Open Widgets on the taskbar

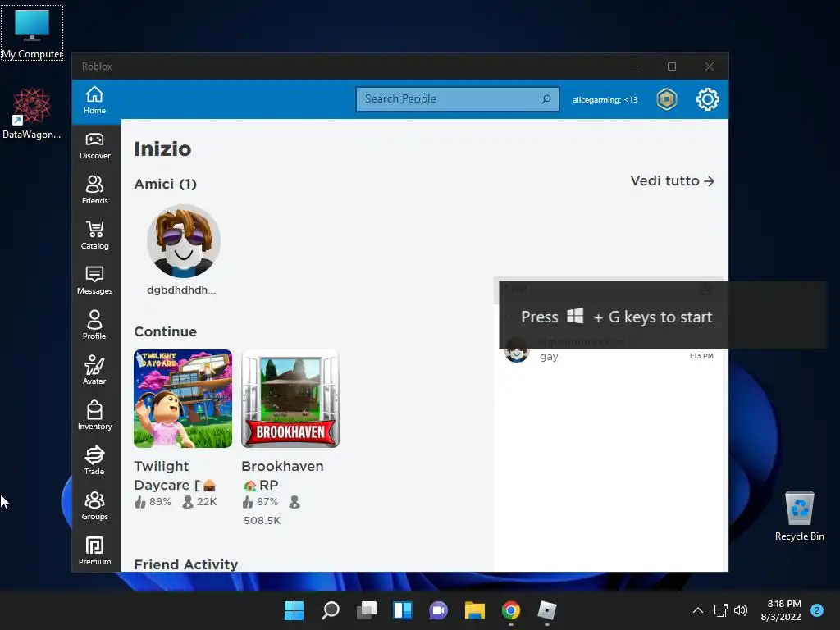[403, 610]
